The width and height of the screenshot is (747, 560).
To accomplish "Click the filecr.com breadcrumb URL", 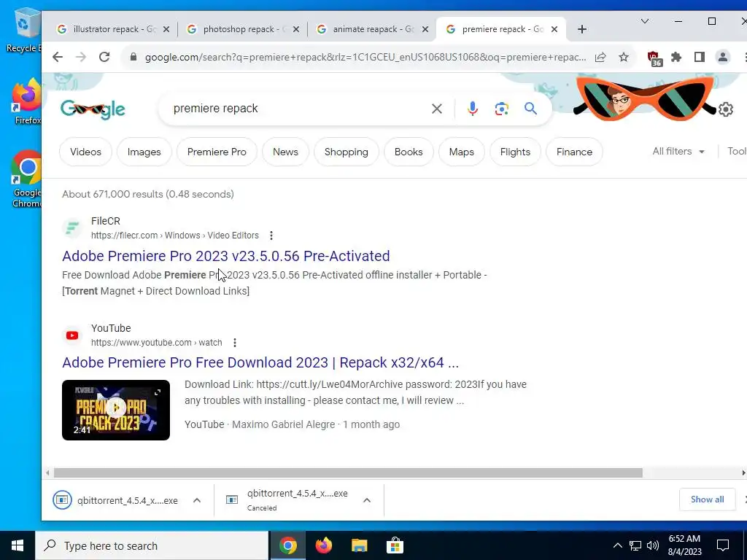I will click(175, 236).
